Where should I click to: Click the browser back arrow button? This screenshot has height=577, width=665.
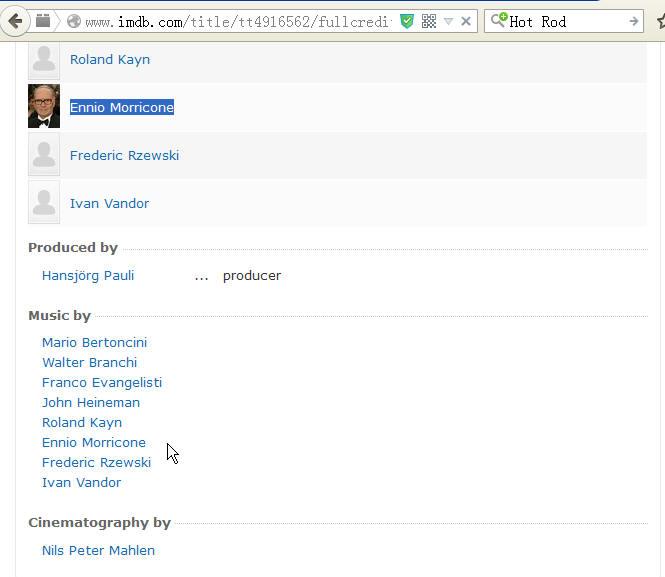tap(15, 21)
